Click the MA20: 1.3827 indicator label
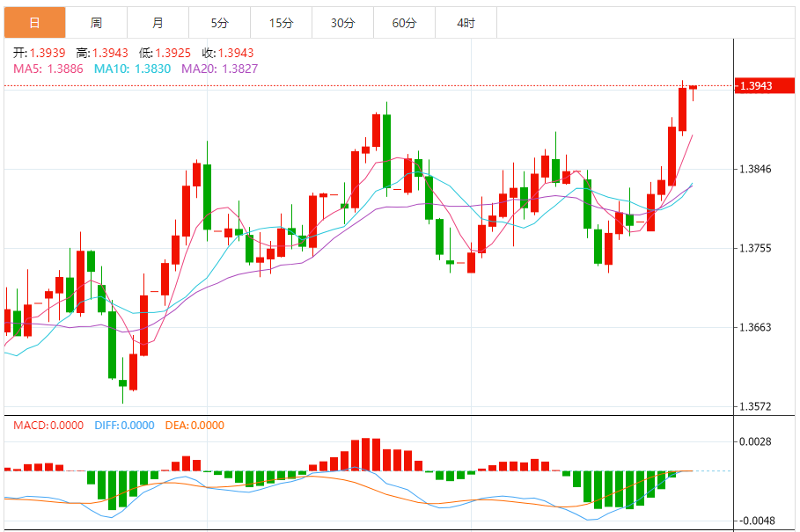The width and height of the screenshot is (800, 532). point(220,69)
